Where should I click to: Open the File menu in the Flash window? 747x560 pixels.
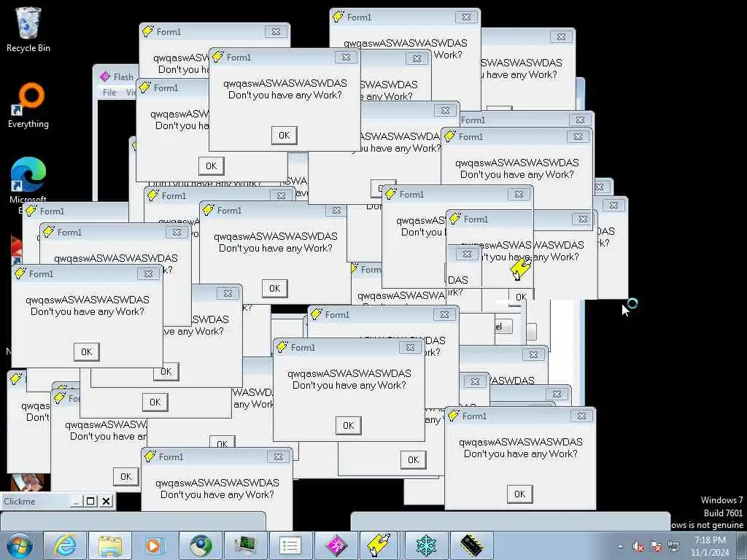(109, 93)
